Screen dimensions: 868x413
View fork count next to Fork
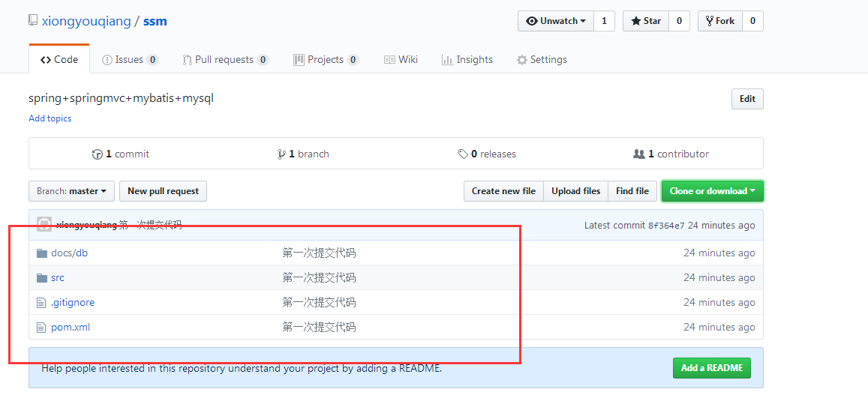coord(753,21)
